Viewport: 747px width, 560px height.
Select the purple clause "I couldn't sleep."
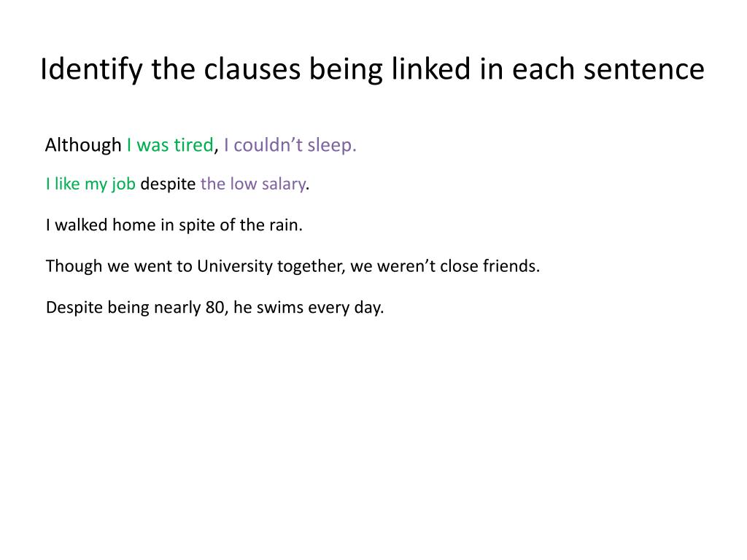[290, 145]
